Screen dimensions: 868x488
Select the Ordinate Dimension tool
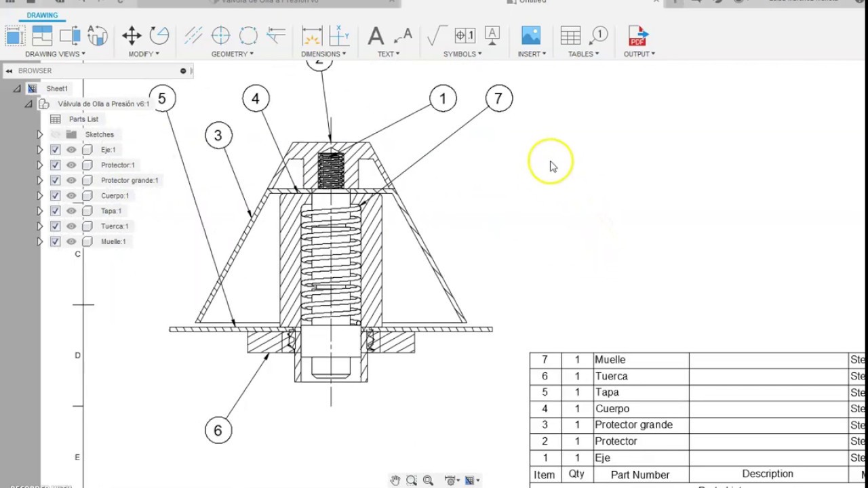pos(339,35)
